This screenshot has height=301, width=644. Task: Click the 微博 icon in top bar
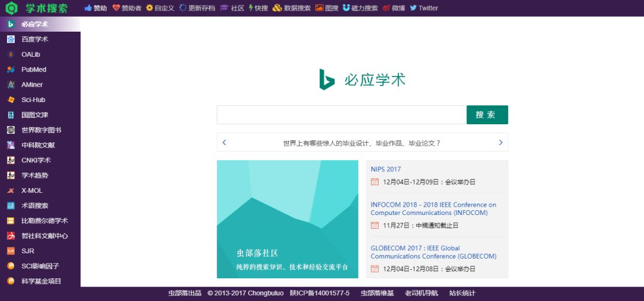[386, 8]
